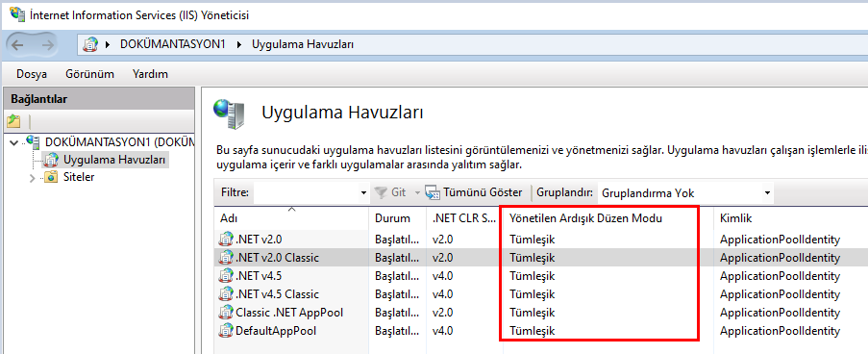Click the Tümünü Göster icon

[x=433, y=192]
